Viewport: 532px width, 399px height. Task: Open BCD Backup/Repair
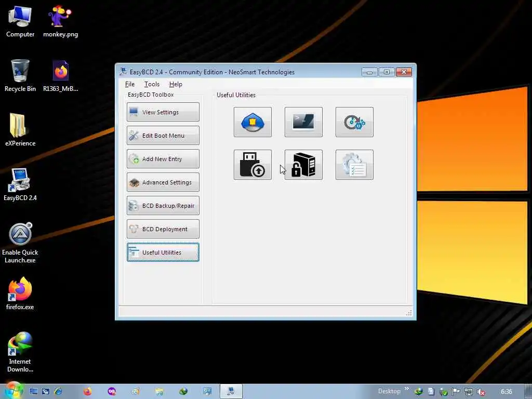click(x=163, y=206)
